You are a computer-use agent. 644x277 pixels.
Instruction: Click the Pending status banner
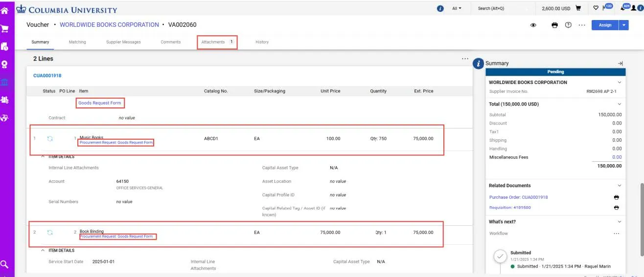[x=555, y=72]
